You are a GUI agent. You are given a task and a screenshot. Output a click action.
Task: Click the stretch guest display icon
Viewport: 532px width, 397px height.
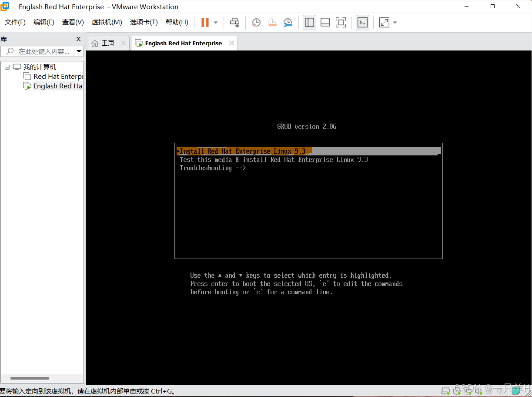[x=384, y=22]
